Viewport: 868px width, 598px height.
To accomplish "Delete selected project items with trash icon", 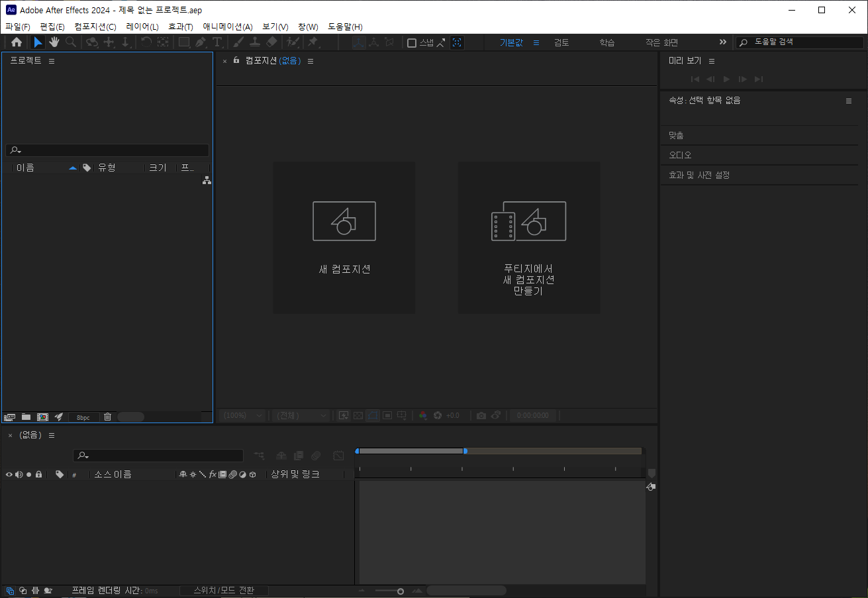I will coord(107,417).
